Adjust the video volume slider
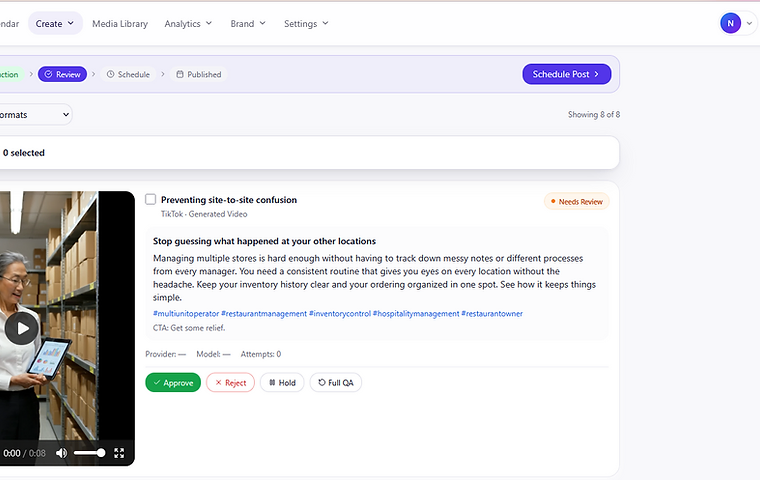This screenshot has height=480, width=760. pyautogui.click(x=89, y=453)
